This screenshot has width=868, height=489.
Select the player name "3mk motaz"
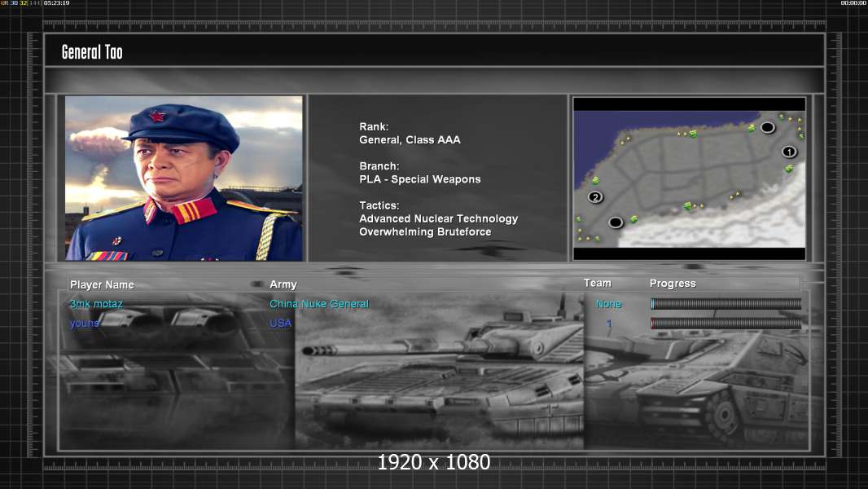pos(96,303)
